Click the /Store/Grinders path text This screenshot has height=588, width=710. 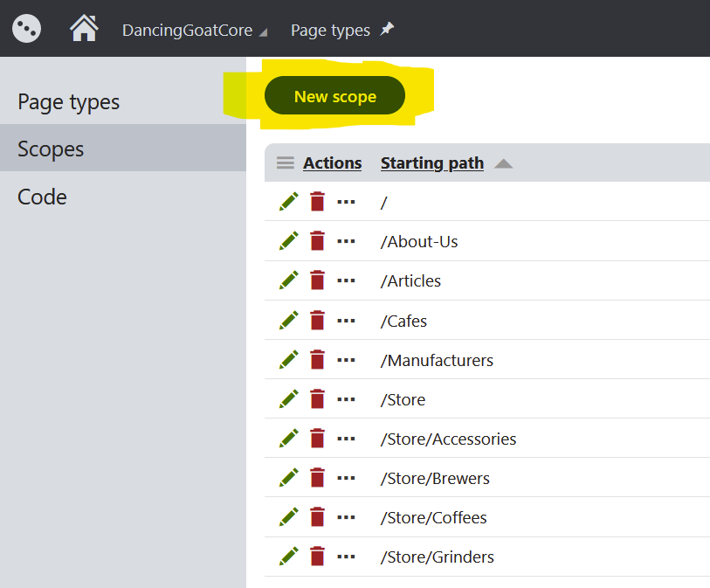coord(437,557)
